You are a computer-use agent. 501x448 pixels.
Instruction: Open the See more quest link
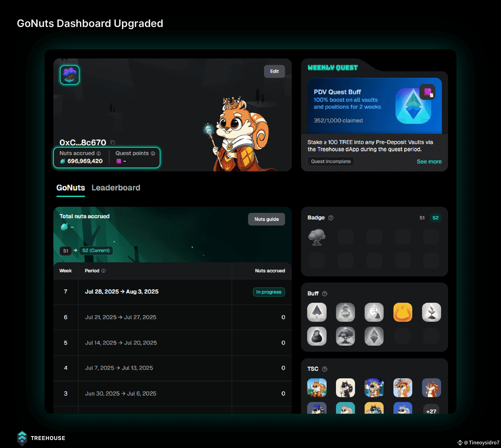click(x=429, y=162)
